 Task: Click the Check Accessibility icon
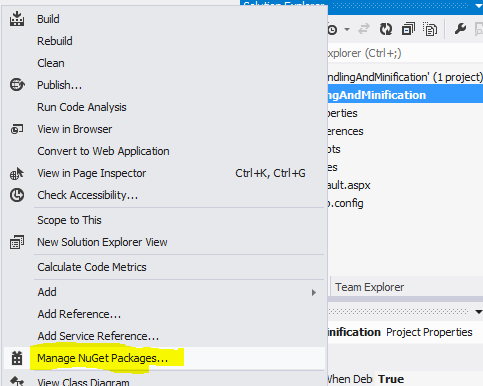[x=17, y=195]
